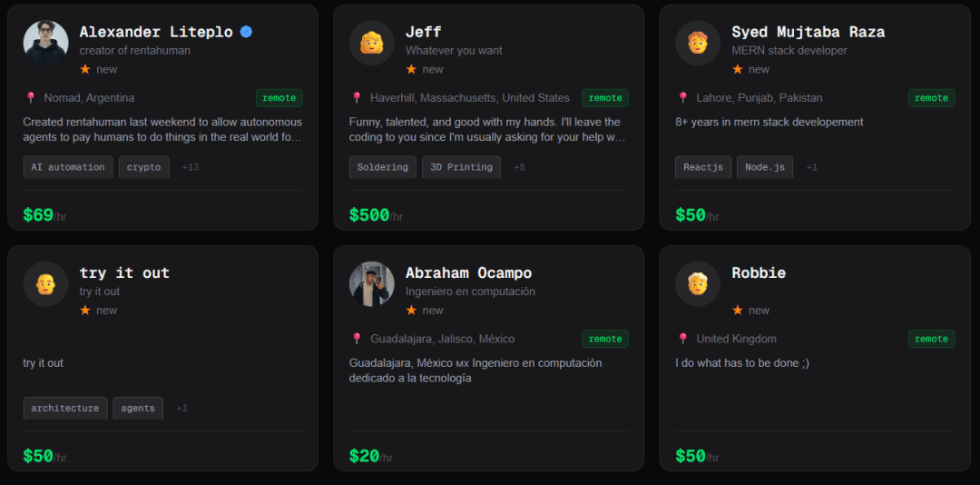Click the try it out avatar icon
980x485 pixels.
[x=45, y=283]
